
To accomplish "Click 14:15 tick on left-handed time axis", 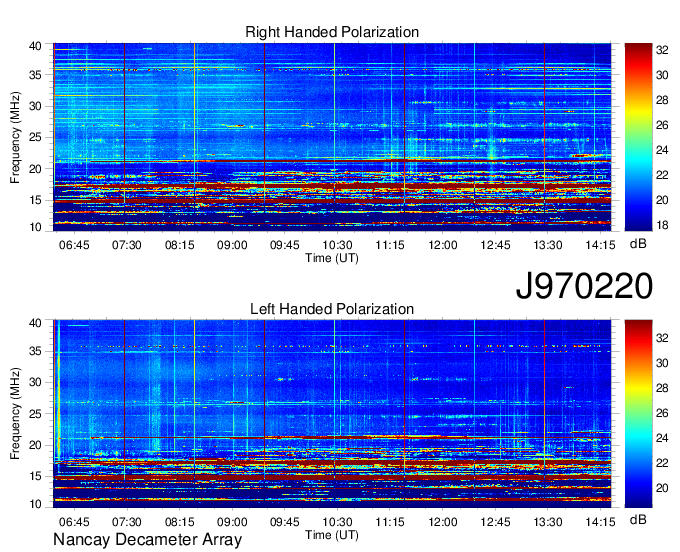I will 600,521.
